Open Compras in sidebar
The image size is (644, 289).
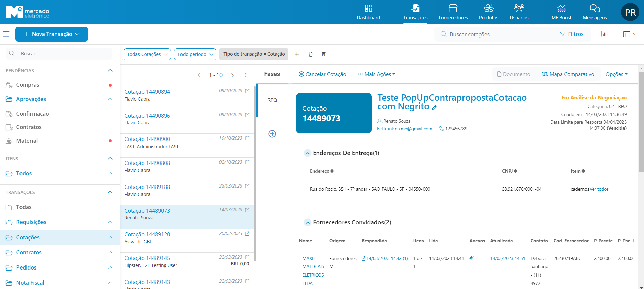(28, 85)
